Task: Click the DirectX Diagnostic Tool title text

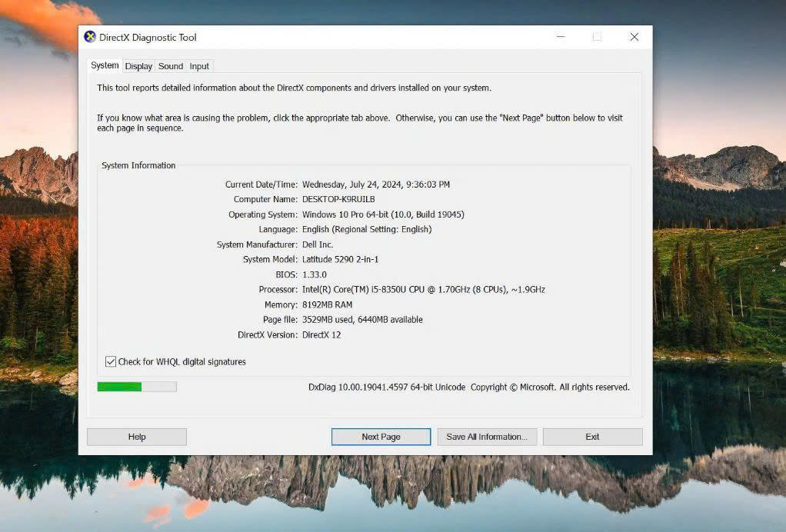Action: click(148, 38)
